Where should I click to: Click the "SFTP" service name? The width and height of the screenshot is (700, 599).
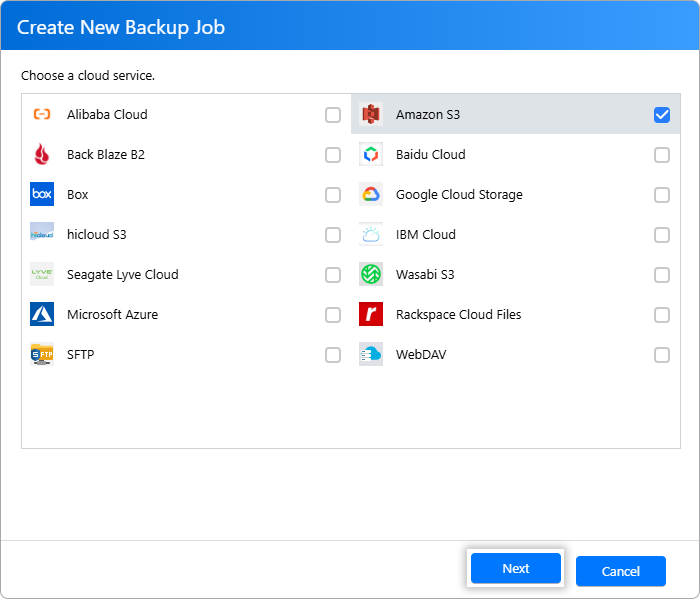tap(80, 354)
